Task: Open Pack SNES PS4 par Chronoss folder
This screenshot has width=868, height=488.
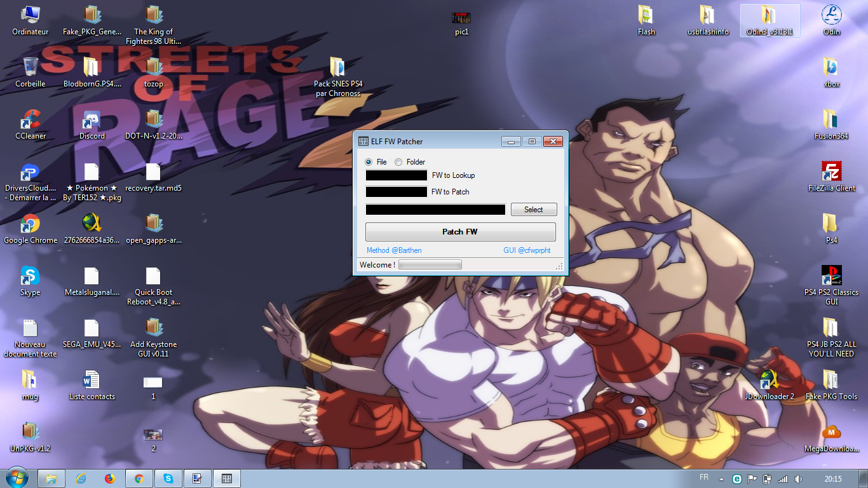Action: 337,78
